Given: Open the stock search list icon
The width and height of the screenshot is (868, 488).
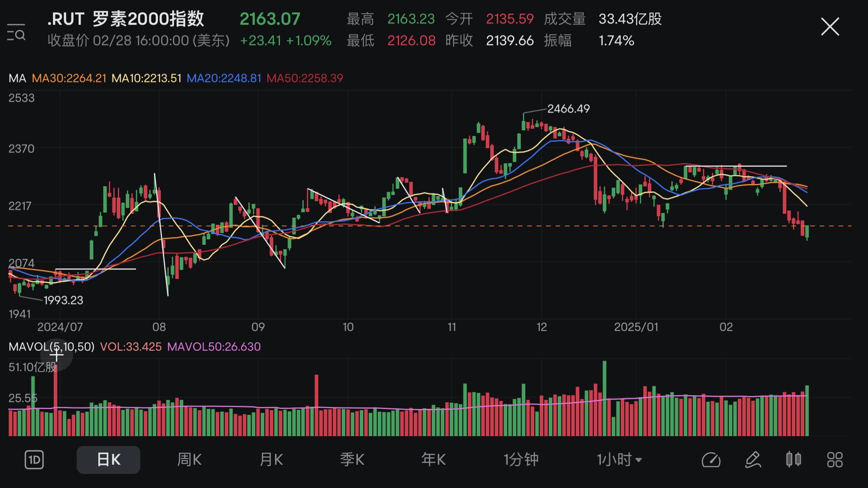Looking at the screenshot, I should [16, 32].
